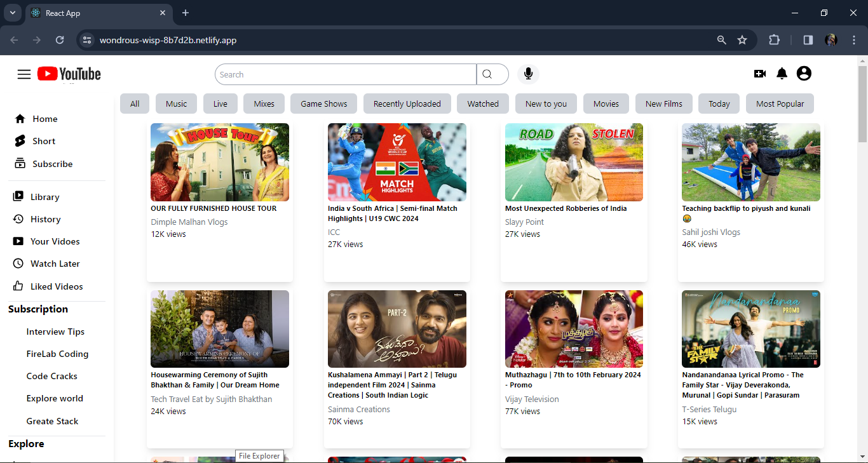Click the Watch Later clock icon
This screenshot has width=868, height=463.
point(18,264)
